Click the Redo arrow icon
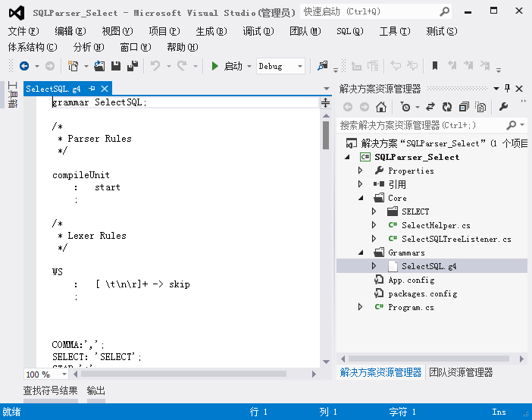This screenshot has width=532, height=420. pos(182,65)
